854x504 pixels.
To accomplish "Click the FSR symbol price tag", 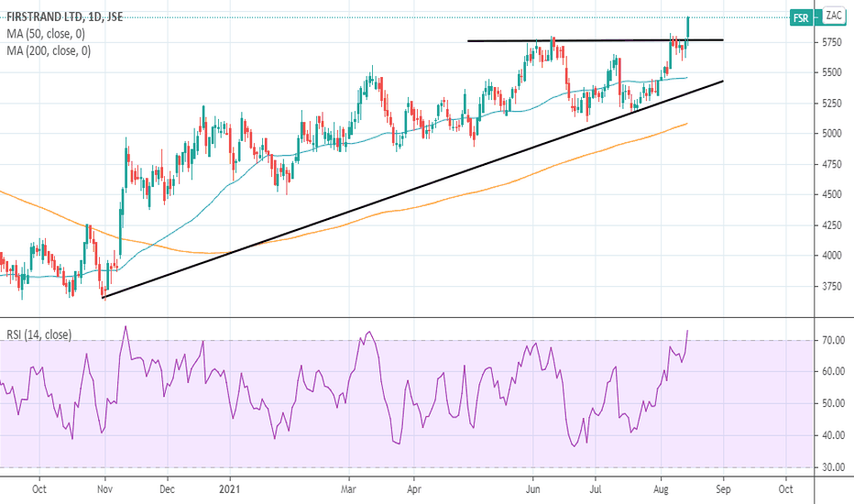I will pos(801,18).
